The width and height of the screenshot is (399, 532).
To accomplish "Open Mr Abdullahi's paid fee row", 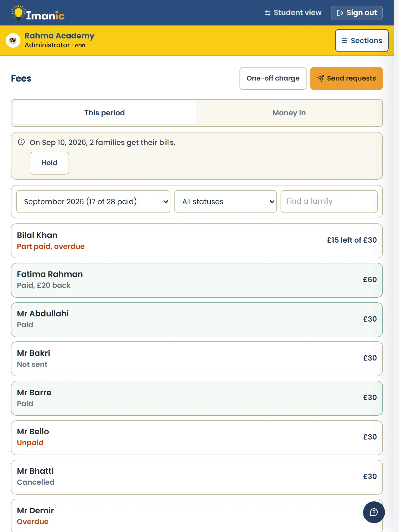I will pos(197,320).
